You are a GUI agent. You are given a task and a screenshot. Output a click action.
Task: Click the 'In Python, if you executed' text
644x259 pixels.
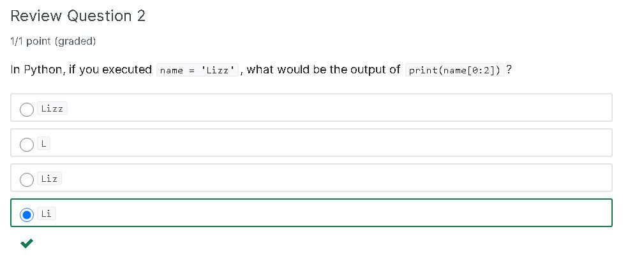(81, 70)
